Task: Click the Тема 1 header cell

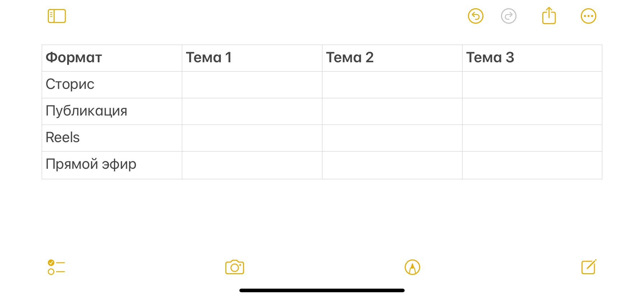Action: click(252, 58)
